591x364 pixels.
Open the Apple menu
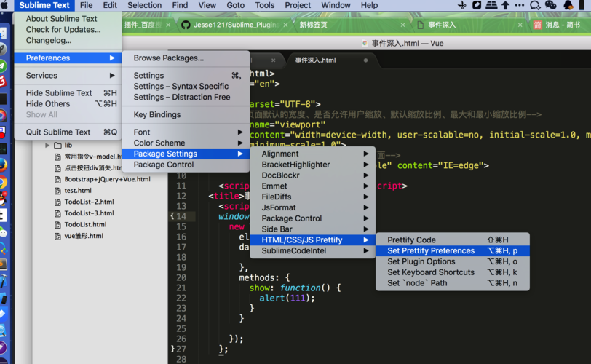4,5
